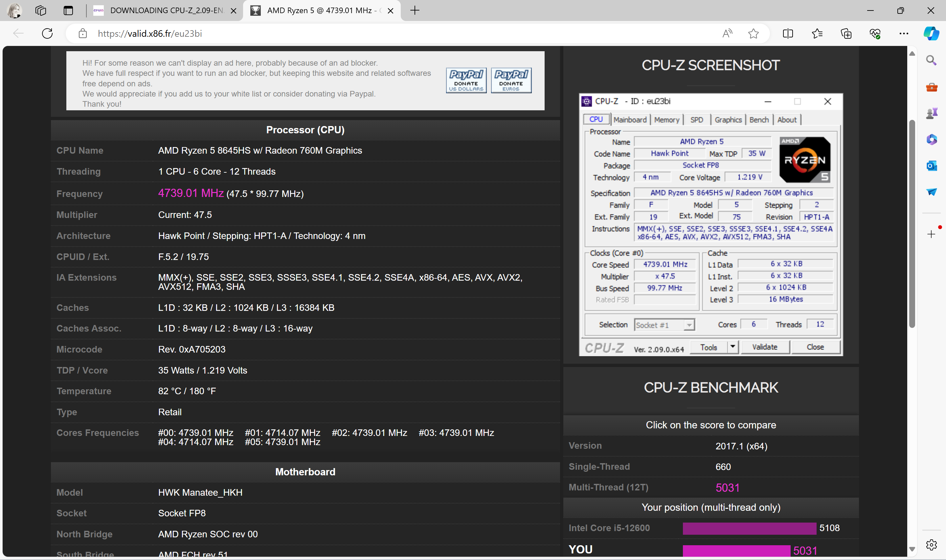Viewport: 946px width, 560px height.
Task: Open the Collections icon in toolbar
Action: point(846,33)
